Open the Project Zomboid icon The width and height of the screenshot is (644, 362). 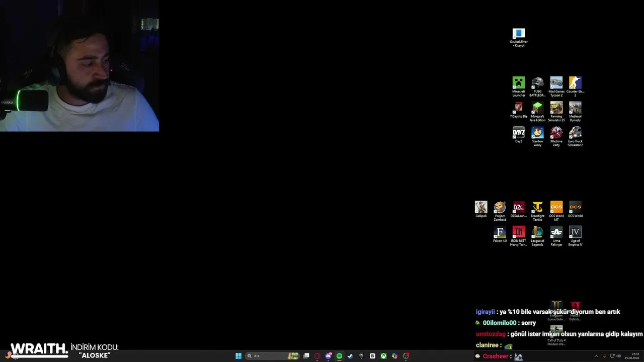[500, 211]
